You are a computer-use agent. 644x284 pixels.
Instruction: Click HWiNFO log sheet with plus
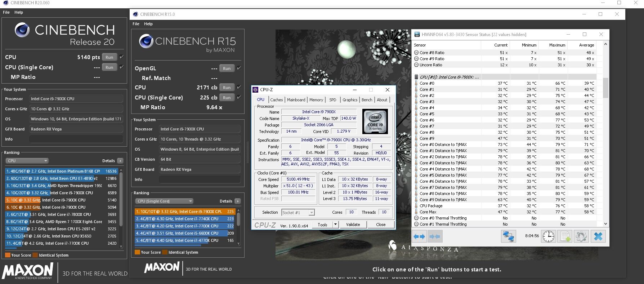[565, 236]
